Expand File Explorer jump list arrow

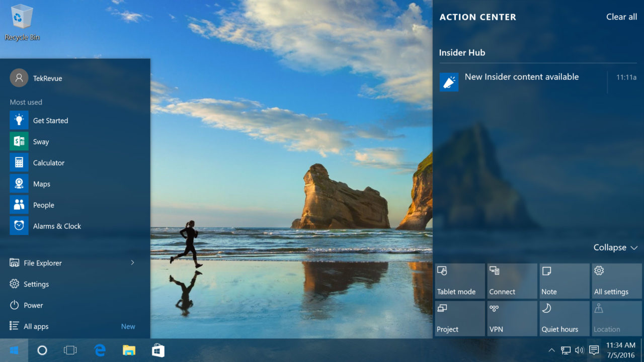click(133, 262)
